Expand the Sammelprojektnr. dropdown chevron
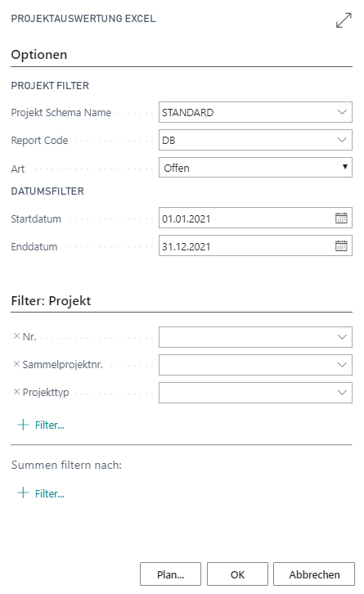 click(x=342, y=365)
